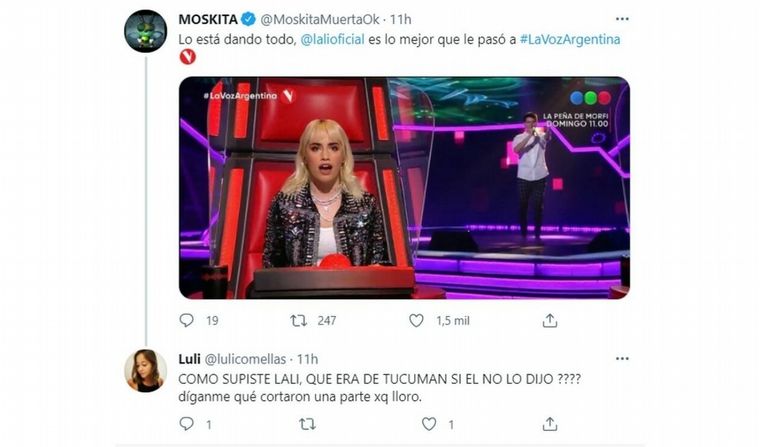Like the MOSKITA tweet with 1,5 mil likes
Image resolution: width=760 pixels, height=447 pixels.
click(416, 320)
